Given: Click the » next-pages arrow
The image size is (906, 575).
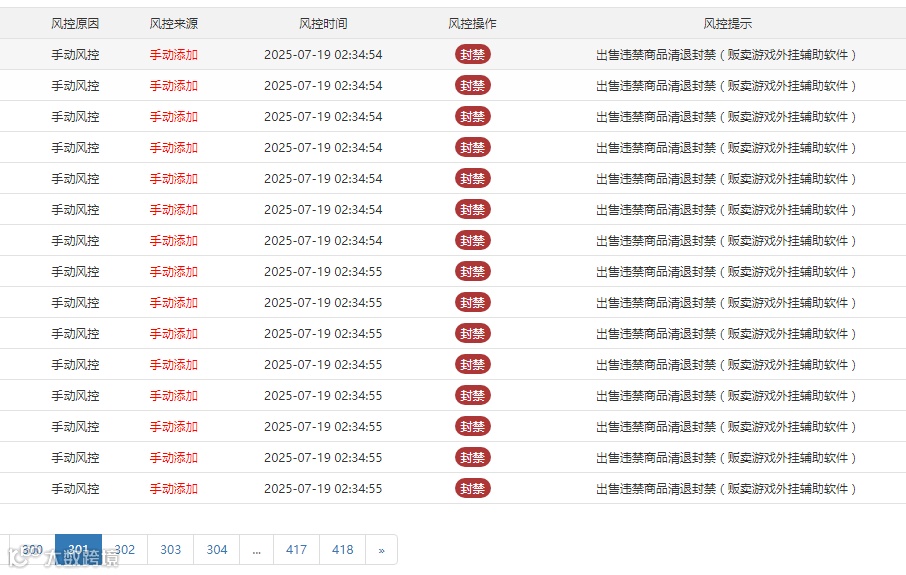Looking at the screenshot, I should tap(381, 549).
